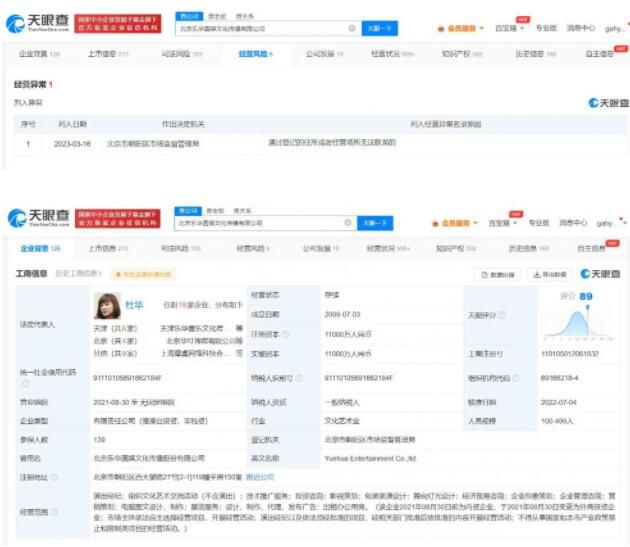Click the info icon next to 纳税人识别号
The image size is (630, 547).
pyautogui.click(x=299, y=378)
